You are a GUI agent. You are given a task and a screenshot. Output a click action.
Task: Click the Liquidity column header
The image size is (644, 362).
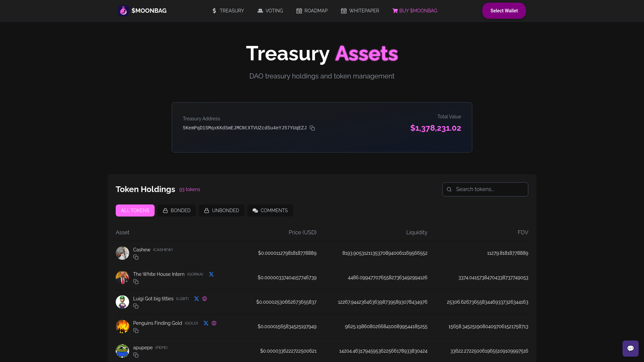[x=417, y=232]
